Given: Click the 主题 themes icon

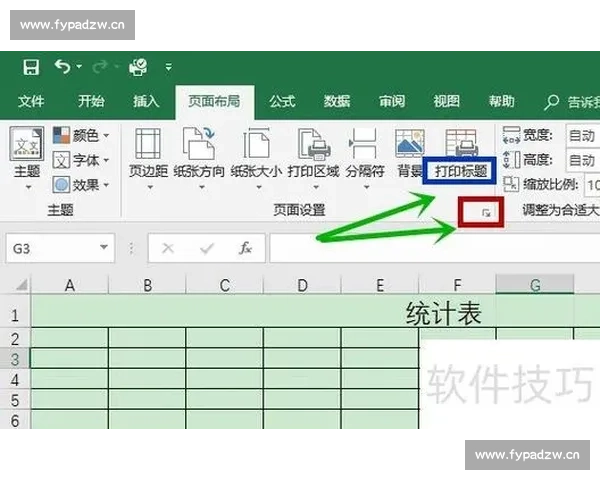Looking at the screenshot, I should click(27, 144).
